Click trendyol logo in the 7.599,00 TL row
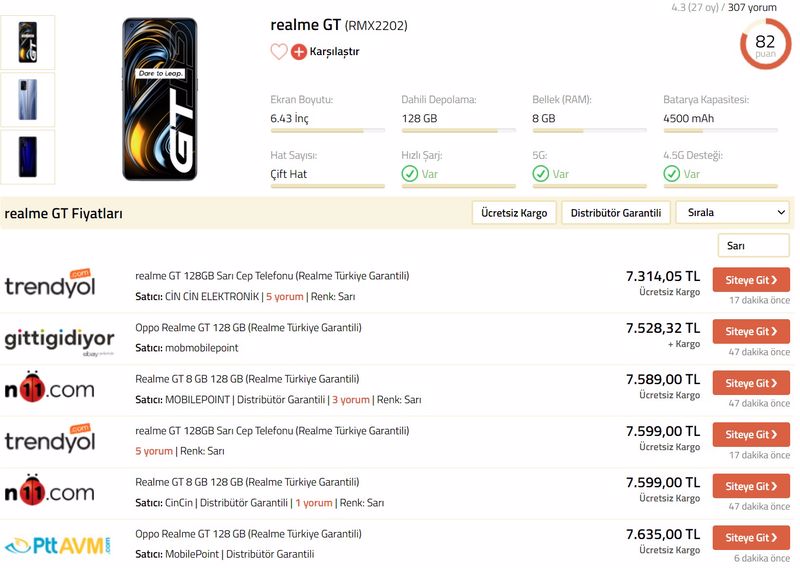This screenshot has width=800, height=568. [50, 438]
